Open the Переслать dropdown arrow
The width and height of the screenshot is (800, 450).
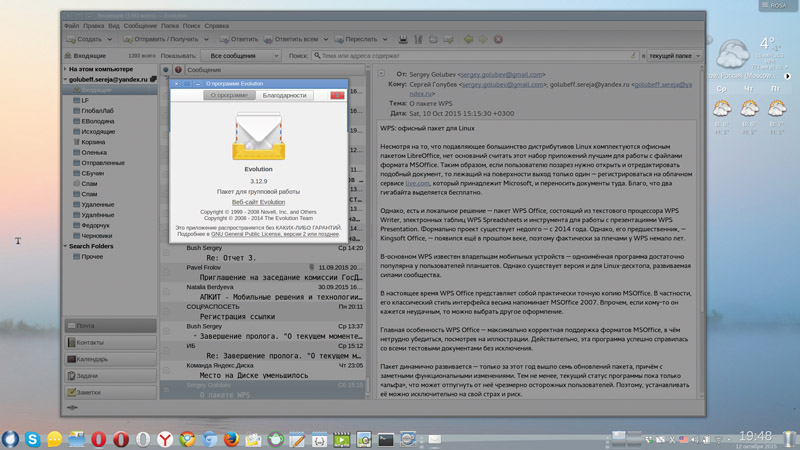tap(385, 39)
